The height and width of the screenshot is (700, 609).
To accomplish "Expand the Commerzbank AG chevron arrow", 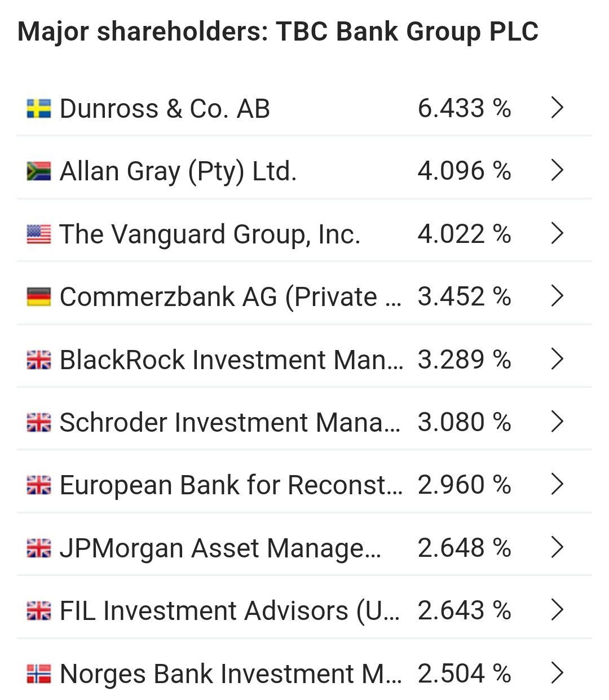I will tap(557, 296).
